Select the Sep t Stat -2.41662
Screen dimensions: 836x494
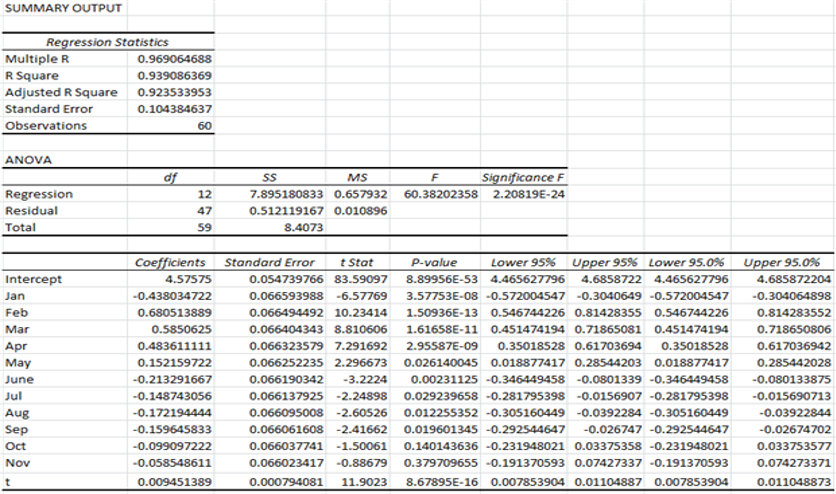click(x=363, y=430)
